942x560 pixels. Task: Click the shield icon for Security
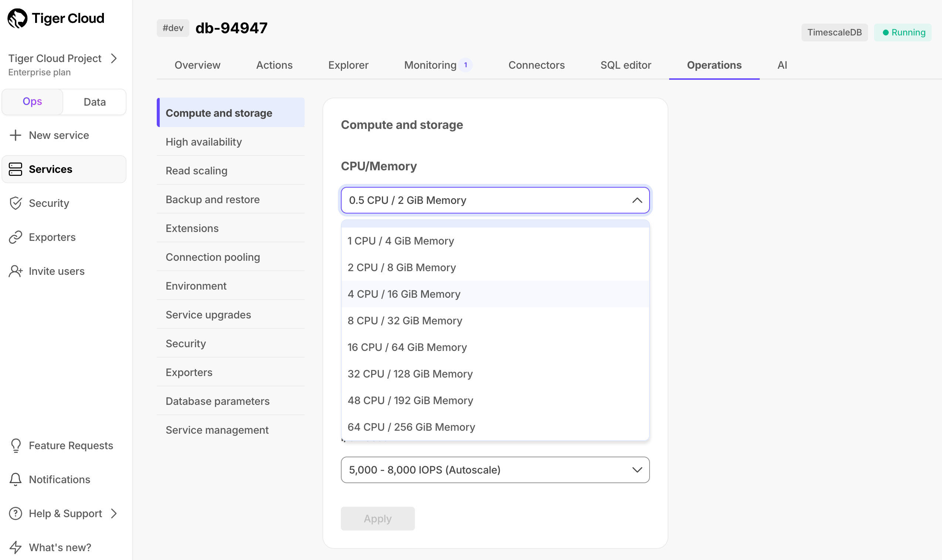click(x=16, y=203)
